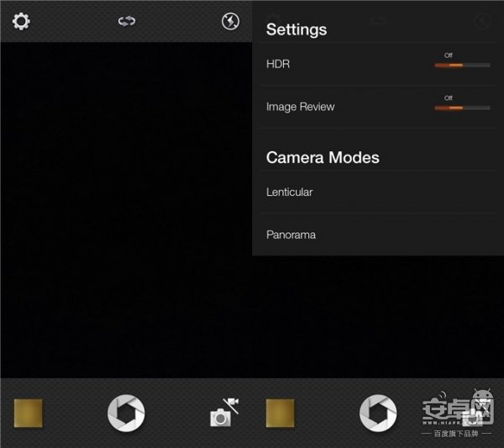Click the Settings panel heading
The height and width of the screenshot is (448, 504).
click(297, 29)
